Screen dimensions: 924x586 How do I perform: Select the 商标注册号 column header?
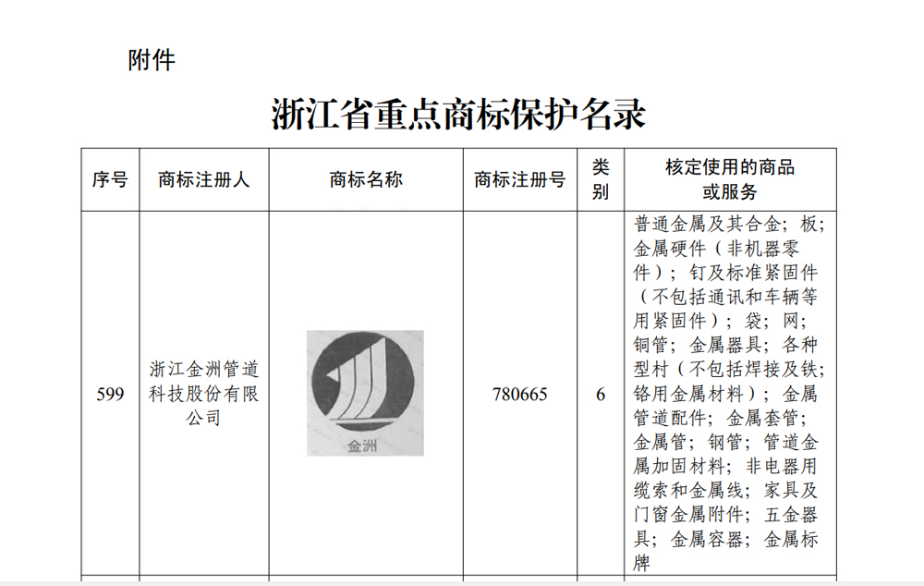tap(519, 180)
